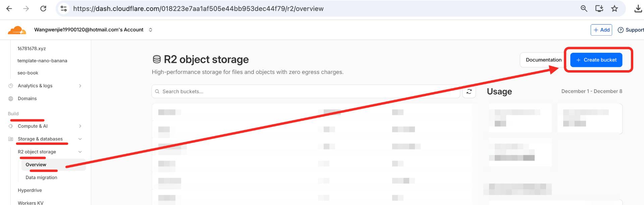Click the browser zoom magnifier icon
644x205 pixels.
click(584, 9)
